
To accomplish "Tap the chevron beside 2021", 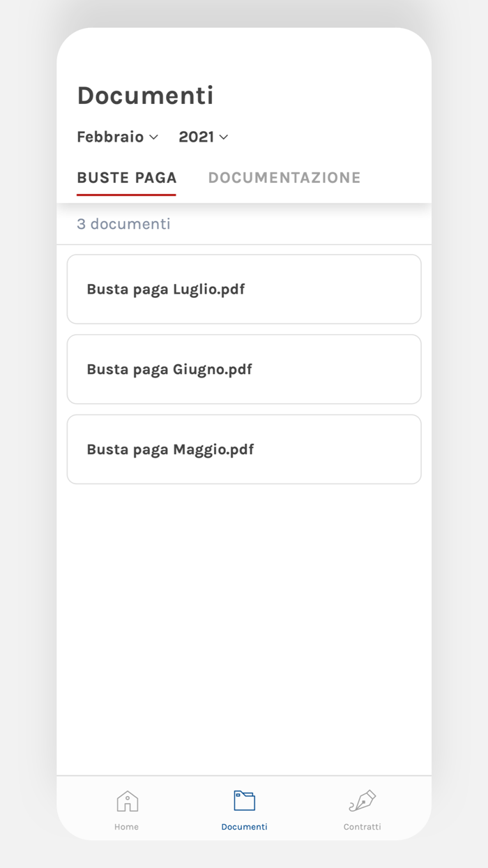I will coord(224,137).
